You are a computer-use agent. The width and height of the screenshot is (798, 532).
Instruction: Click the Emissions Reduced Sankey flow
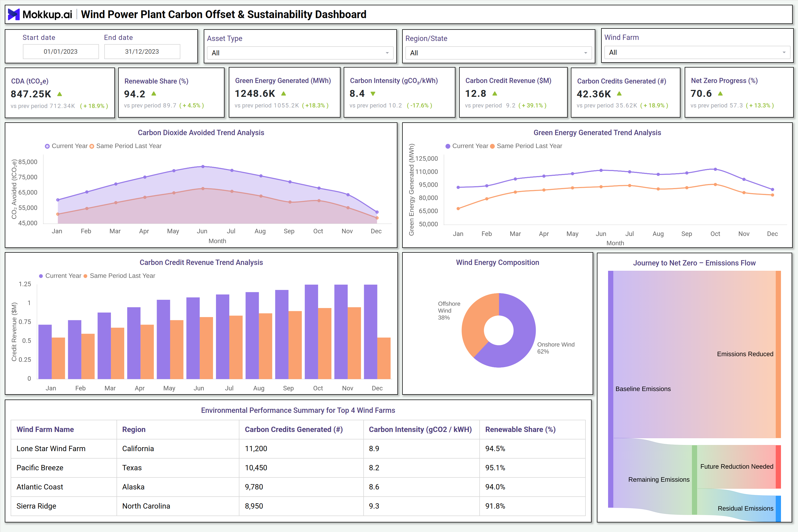coord(694,354)
